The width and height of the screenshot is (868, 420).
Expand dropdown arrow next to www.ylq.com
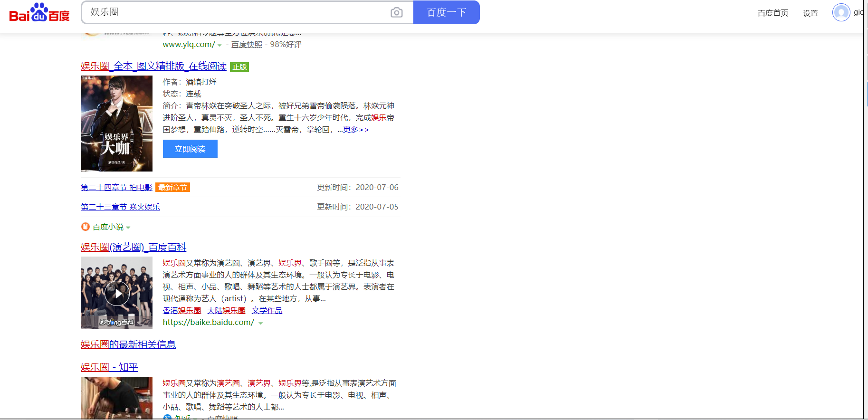(x=219, y=45)
